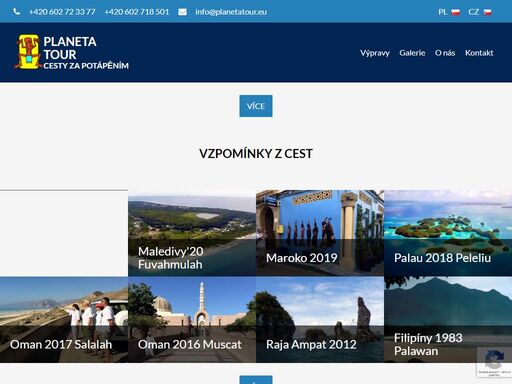Open the Výpravy menu item
The image size is (512, 384).
click(375, 53)
